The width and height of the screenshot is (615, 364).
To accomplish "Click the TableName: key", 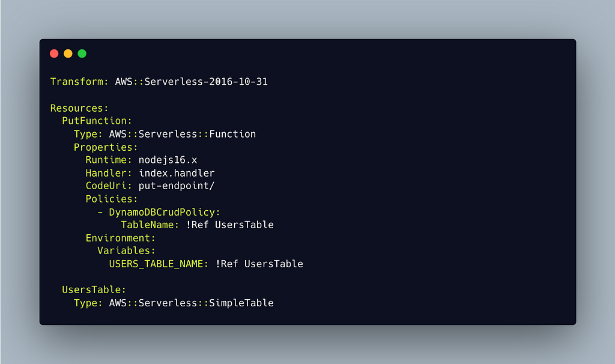I will (150, 225).
